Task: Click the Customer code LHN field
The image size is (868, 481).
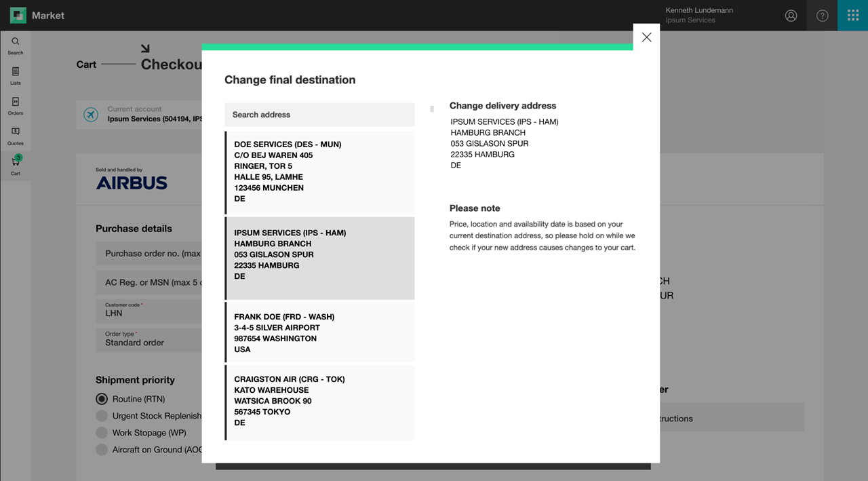Action: (149, 310)
